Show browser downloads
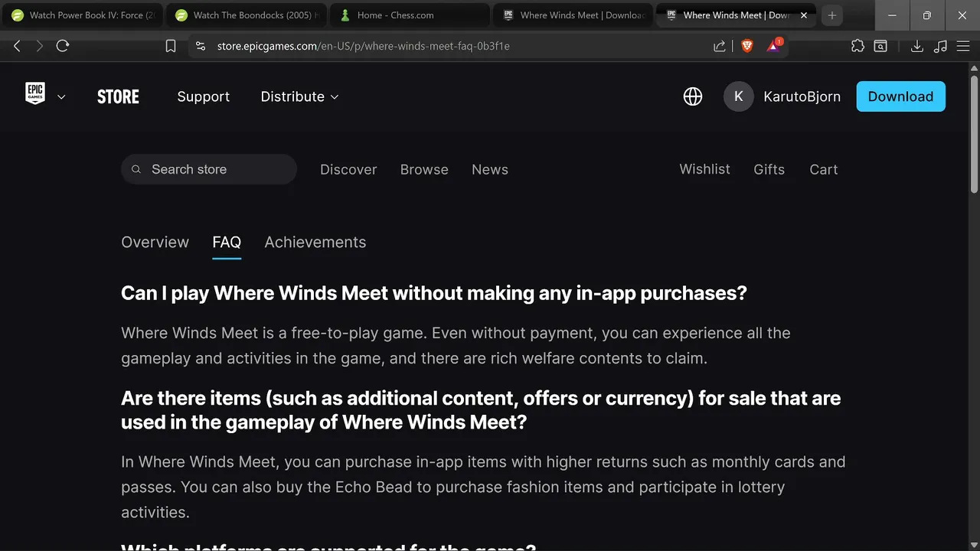The image size is (980, 551). tap(916, 46)
